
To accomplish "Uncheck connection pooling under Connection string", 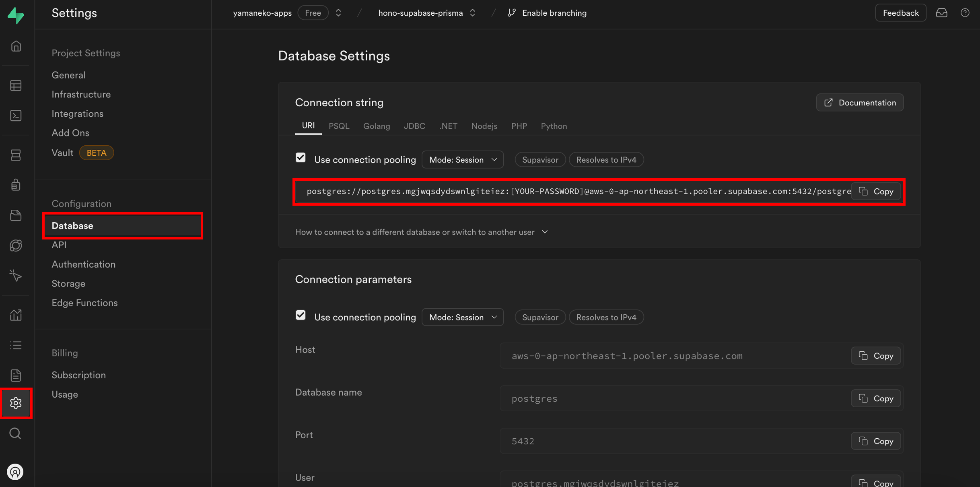I will 301,158.
